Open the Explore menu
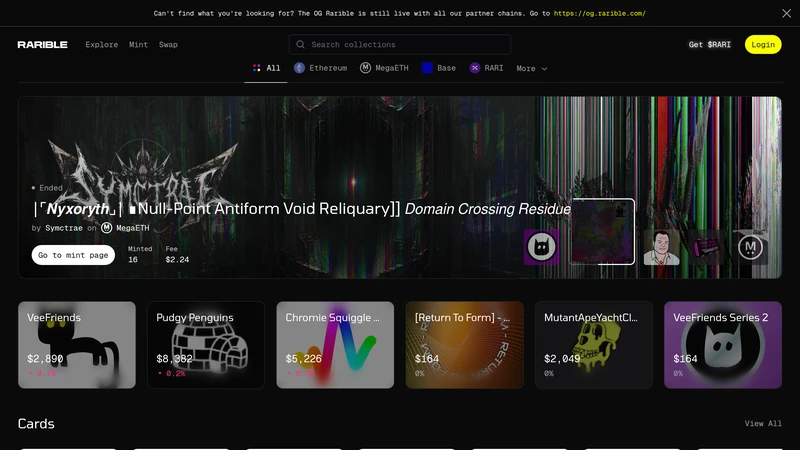Viewport: 800px width, 450px height. (102, 45)
